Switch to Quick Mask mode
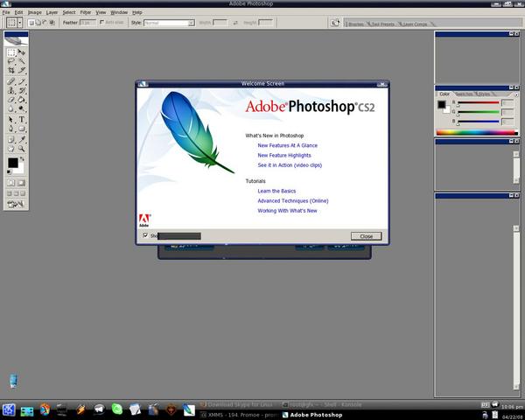This screenshot has height=420, width=525. tap(21, 183)
